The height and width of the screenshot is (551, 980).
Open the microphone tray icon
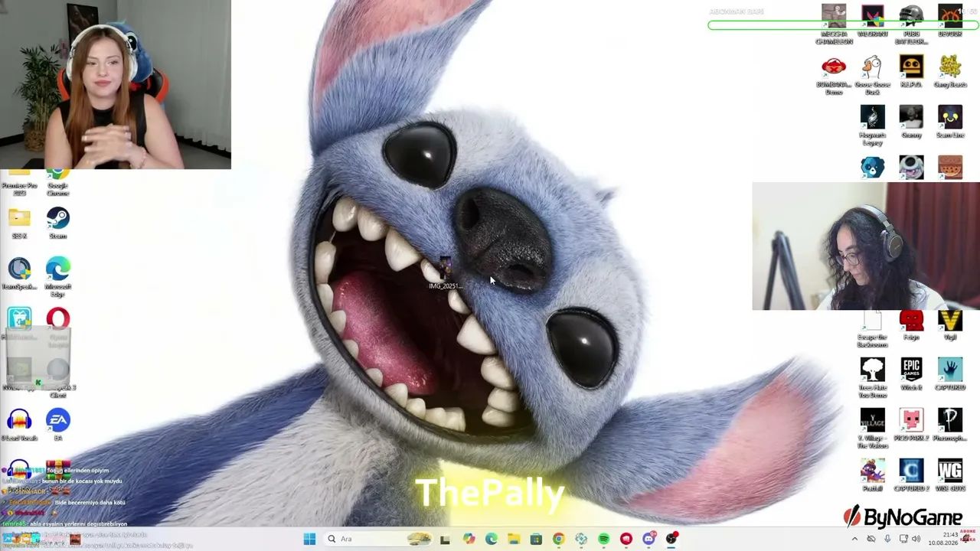[x=887, y=539]
